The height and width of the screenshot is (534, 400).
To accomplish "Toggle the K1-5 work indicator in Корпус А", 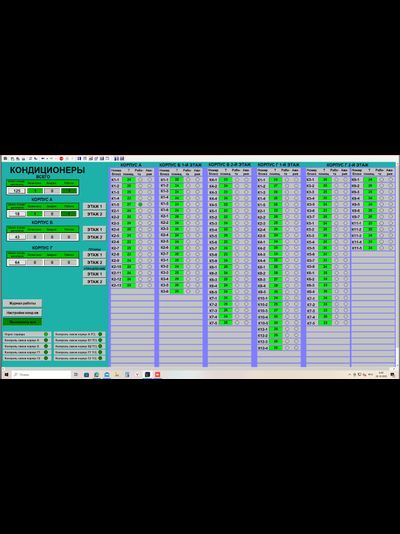I will 140,204.
